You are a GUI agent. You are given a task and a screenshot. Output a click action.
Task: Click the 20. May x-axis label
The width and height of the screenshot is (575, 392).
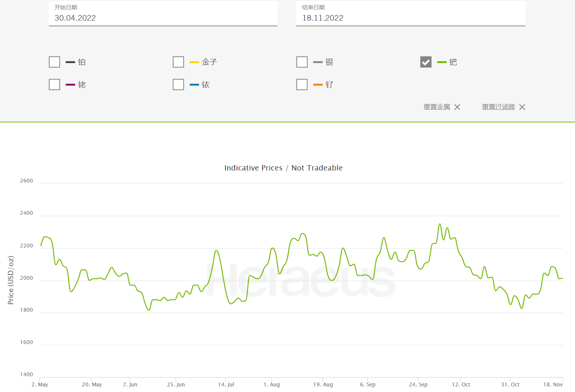tap(92, 384)
